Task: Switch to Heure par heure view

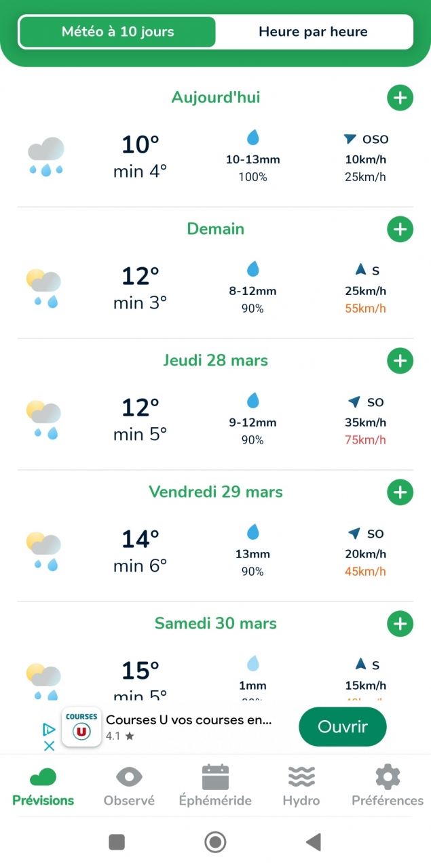Action: (x=313, y=32)
